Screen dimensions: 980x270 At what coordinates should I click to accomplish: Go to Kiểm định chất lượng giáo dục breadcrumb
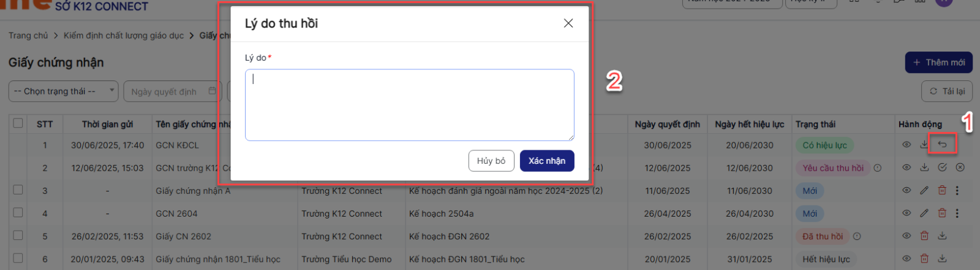click(x=124, y=36)
